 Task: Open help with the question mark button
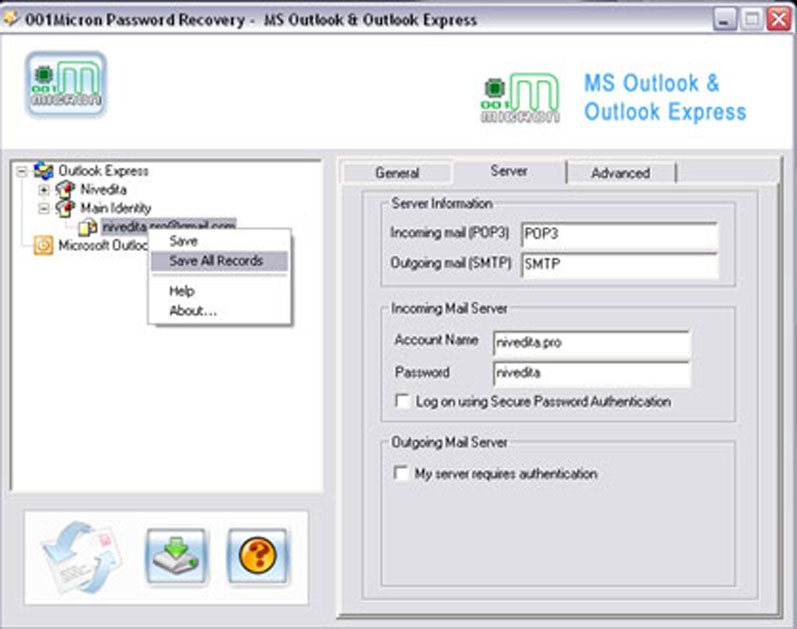pos(257,556)
